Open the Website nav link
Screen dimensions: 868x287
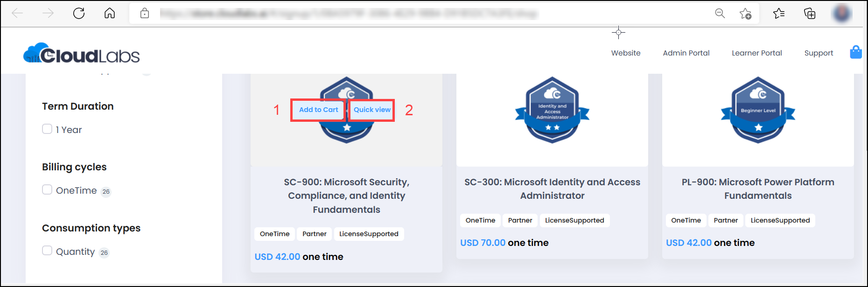(626, 53)
